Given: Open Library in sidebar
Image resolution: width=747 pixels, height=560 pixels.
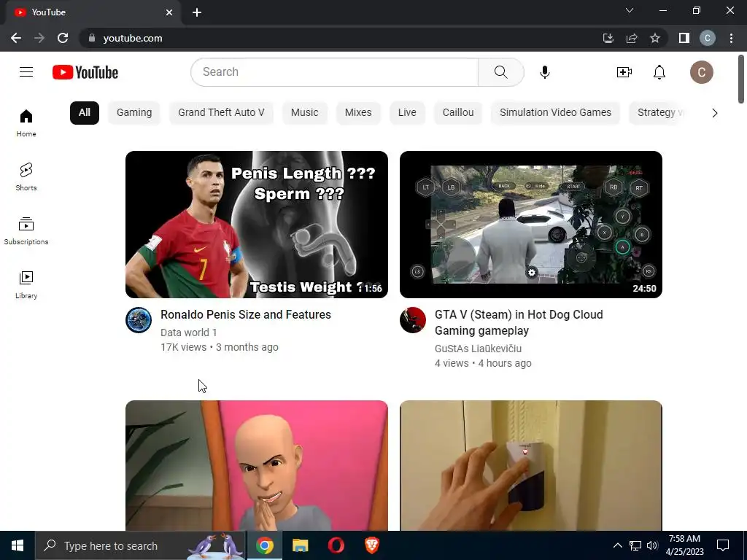Looking at the screenshot, I should click(x=26, y=285).
